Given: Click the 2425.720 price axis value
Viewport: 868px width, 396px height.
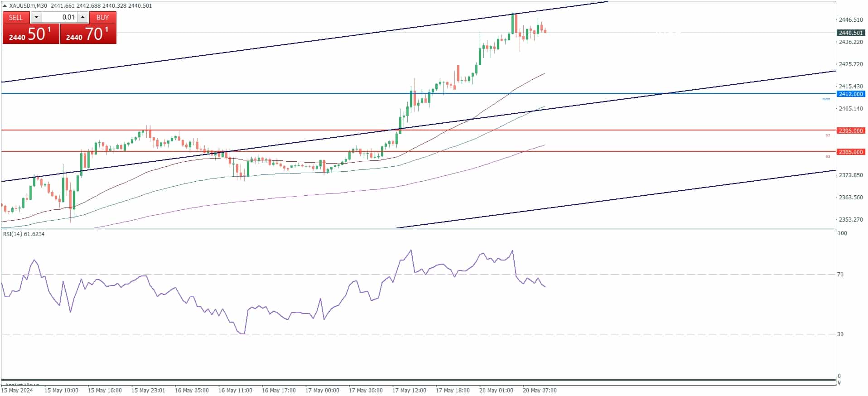Looking at the screenshot, I should tap(851, 64).
